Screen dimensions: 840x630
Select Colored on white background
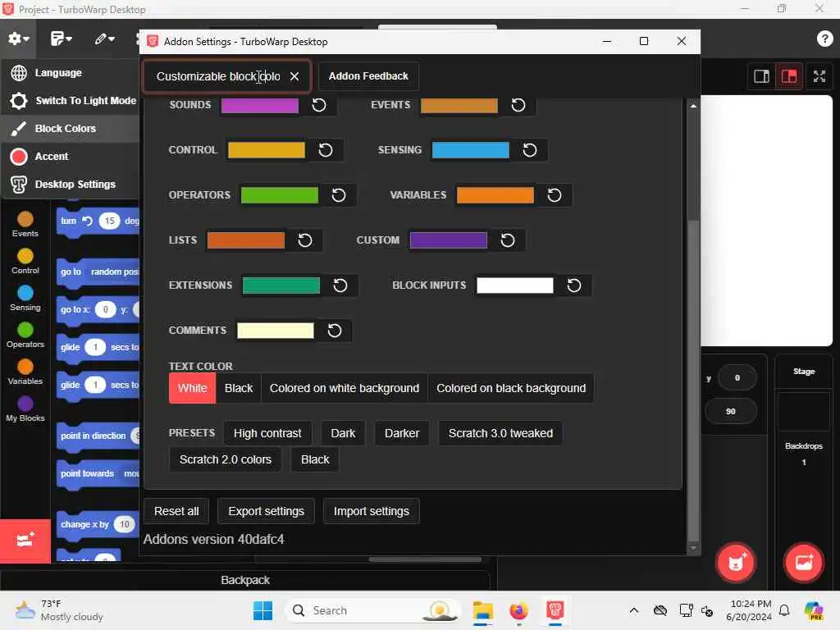[345, 388]
